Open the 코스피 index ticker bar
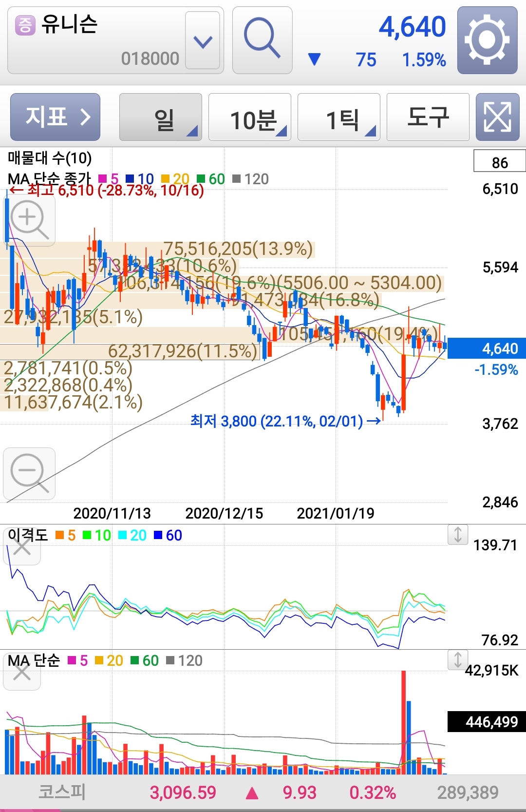Image resolution: width=526 pixels, height=812 pixels. point(263,793)
